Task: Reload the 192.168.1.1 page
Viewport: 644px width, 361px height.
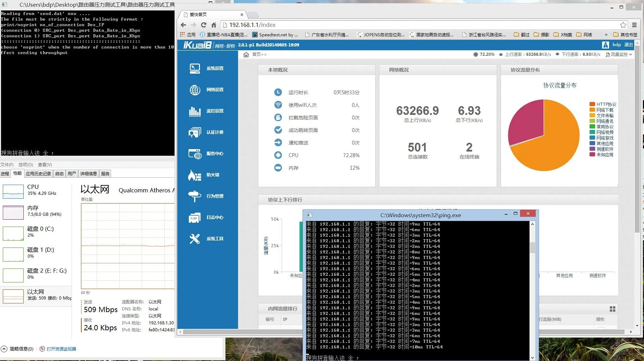Action: click(x=204, y=25)
